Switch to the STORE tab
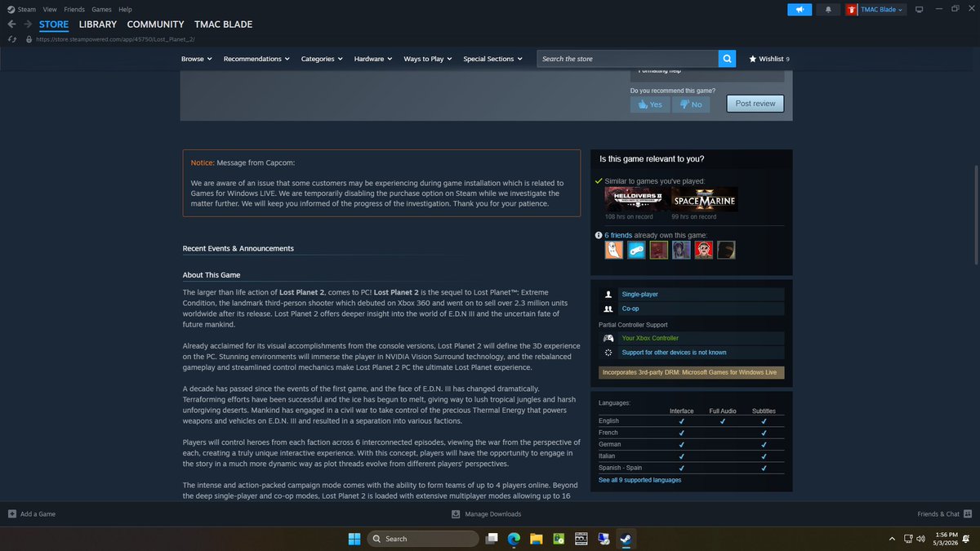 (x=54, y=24)
